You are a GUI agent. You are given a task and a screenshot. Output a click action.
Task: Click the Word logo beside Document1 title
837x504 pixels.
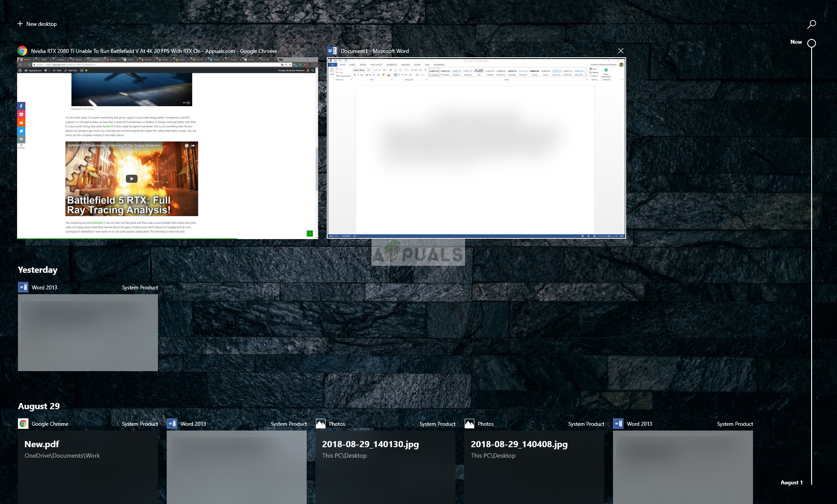332,51
